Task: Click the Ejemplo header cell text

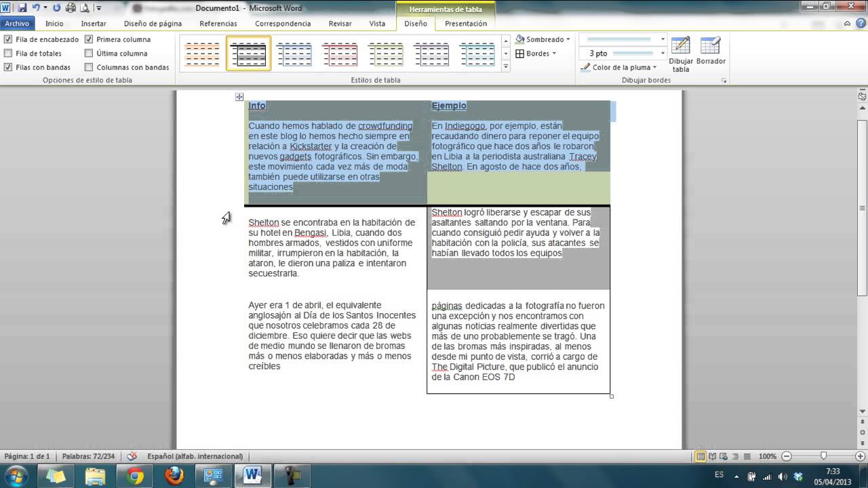Action: (x=449, y=106)
